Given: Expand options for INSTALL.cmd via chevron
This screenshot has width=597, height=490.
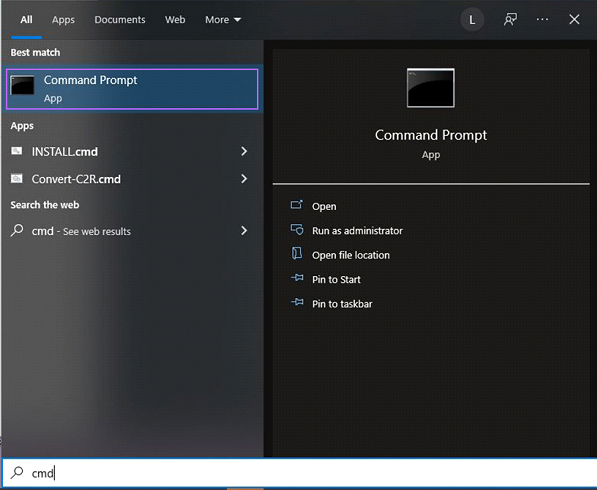Looking at the screenshot, I should [244, 152].
